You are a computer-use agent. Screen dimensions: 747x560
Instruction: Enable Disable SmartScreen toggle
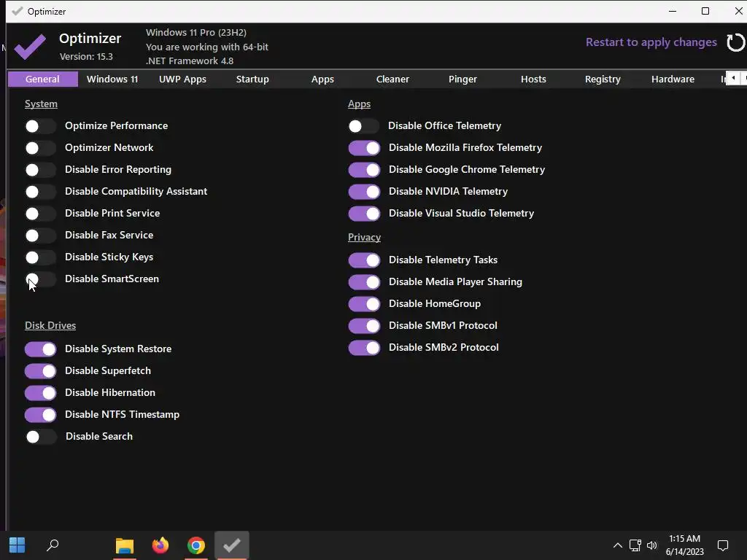(x=41, y=279)
